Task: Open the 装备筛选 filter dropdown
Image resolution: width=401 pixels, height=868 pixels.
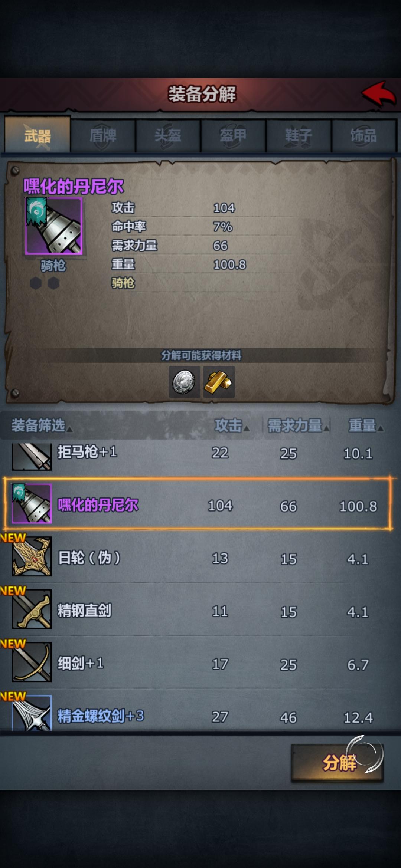Action: coord(42,425)
